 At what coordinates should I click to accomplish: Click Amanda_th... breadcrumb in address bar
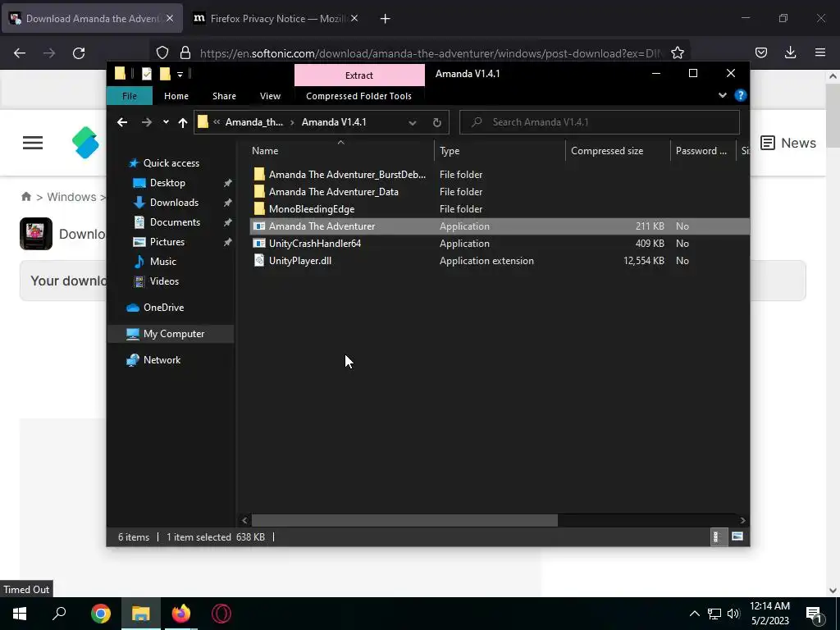click(x=254, y=122)
